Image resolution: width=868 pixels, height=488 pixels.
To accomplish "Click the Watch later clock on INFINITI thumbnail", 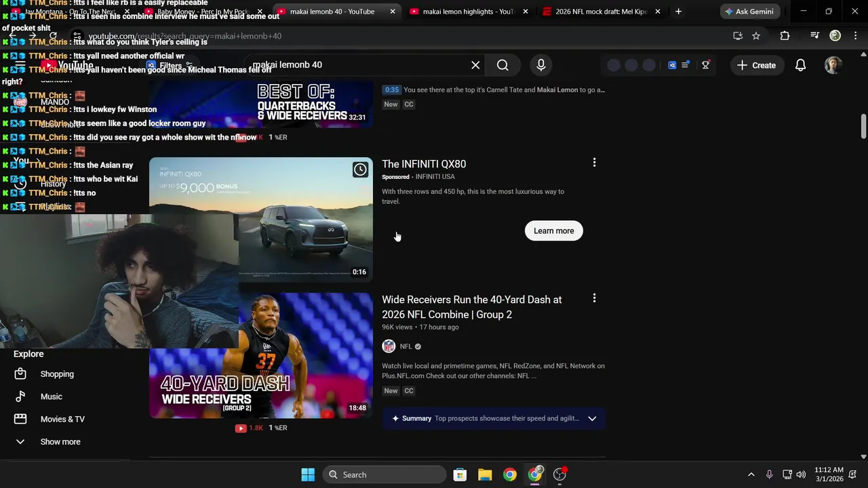I will [360, 169].
